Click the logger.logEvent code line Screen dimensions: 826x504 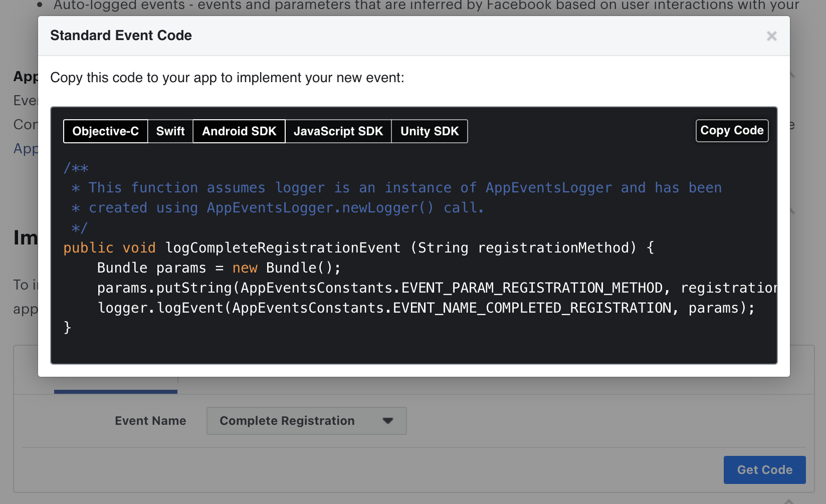[426, 308]
